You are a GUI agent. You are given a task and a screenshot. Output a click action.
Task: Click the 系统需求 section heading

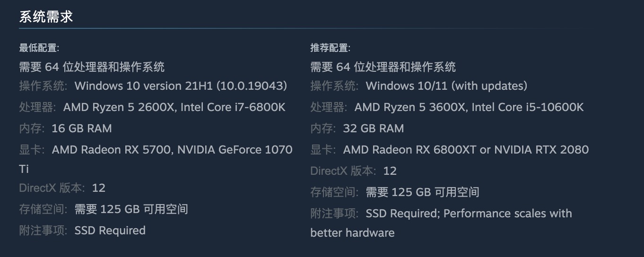click(46, 17)
